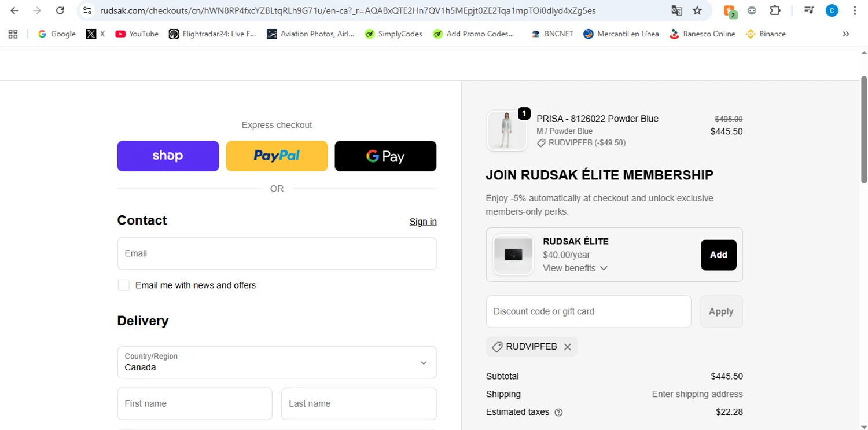Click the browser forward arrow

[37, 10]
